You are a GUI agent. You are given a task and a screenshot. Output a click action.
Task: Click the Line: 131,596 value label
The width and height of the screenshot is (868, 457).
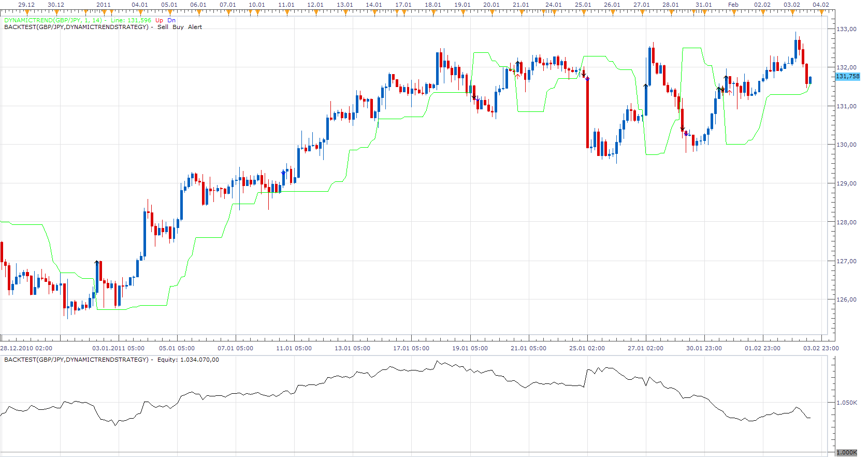tap(131, 21)
